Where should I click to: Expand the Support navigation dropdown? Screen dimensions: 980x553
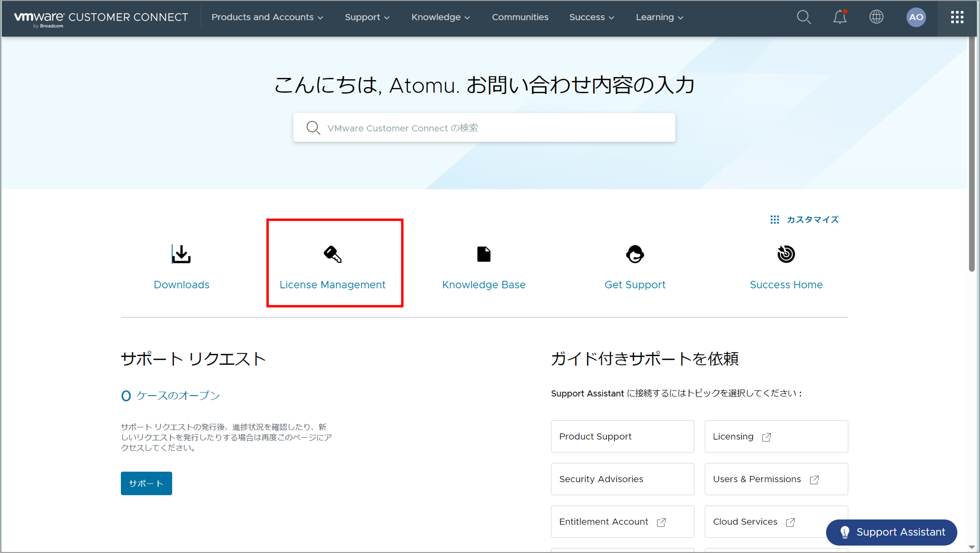click(x=367, y=17)
